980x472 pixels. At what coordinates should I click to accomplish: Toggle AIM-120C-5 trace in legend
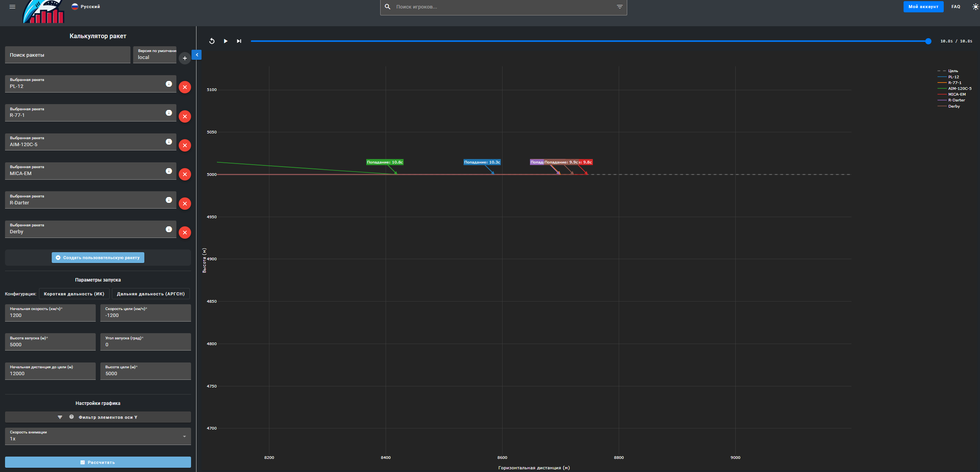(x=959, y=88)
